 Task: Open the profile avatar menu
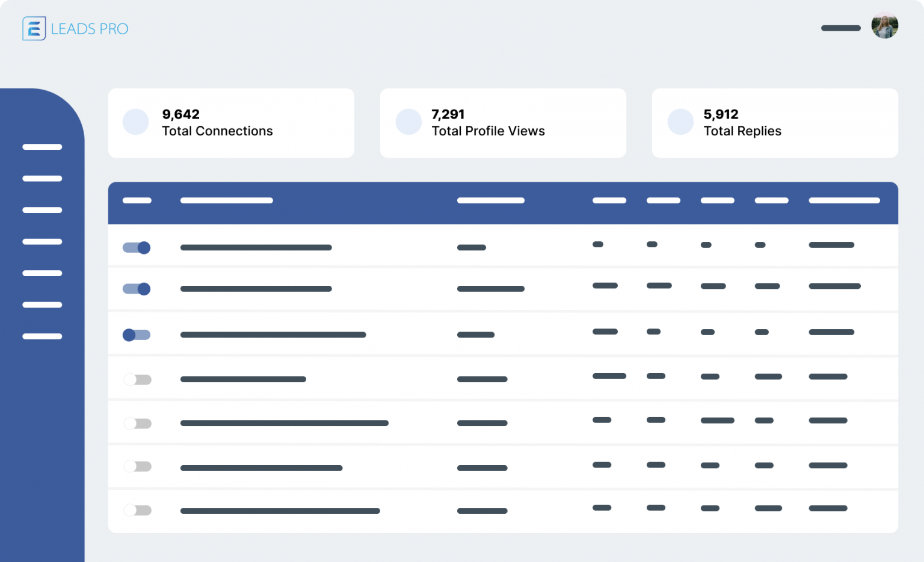[x=885, y=26]
